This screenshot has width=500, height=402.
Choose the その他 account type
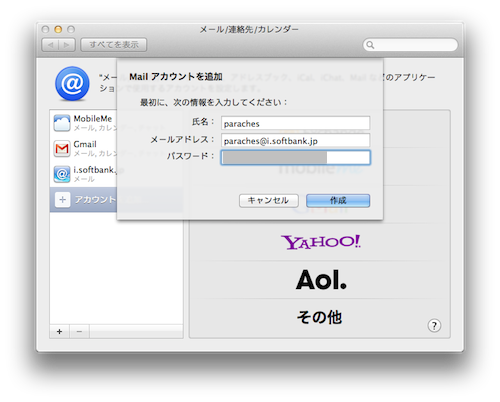tap(319, 317)
